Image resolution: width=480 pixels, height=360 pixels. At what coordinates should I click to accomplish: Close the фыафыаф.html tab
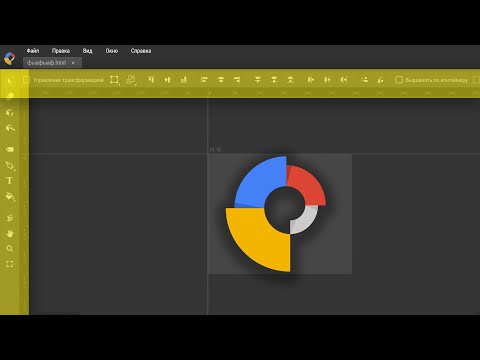pyautogui.click(x=73, y=63)
